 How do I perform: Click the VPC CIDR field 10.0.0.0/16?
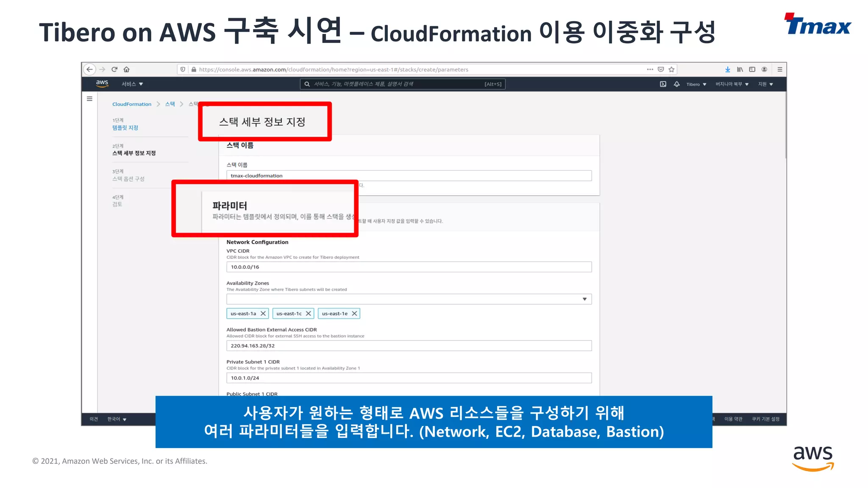(409, 267)
